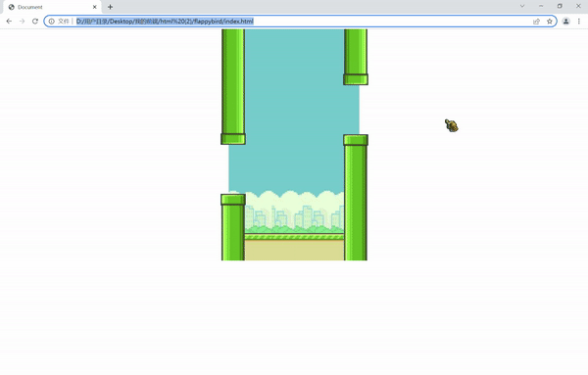Reload the current page
Viewport: 588px width, 375px height.
point(35,22)
